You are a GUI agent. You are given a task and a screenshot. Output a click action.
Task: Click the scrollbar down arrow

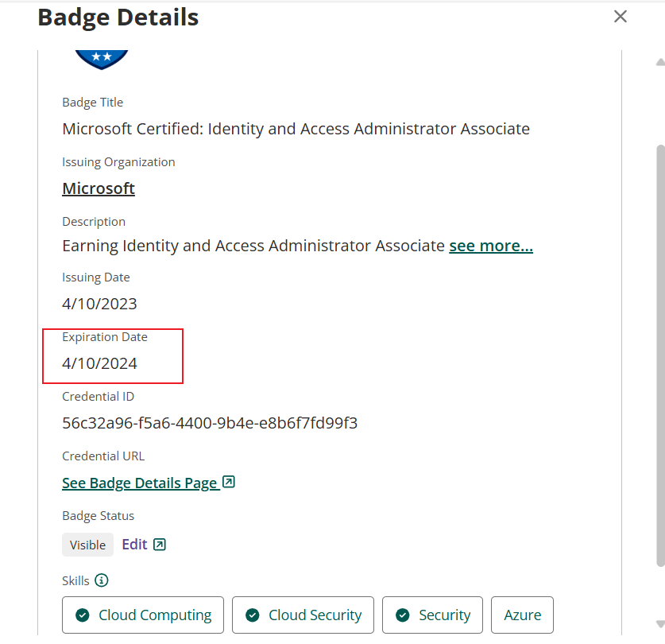point(660,624)
